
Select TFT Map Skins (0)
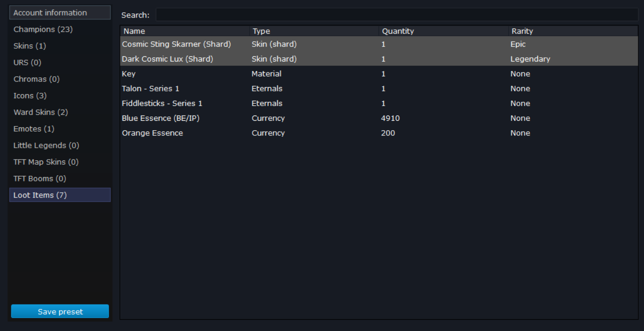(60, 162)
